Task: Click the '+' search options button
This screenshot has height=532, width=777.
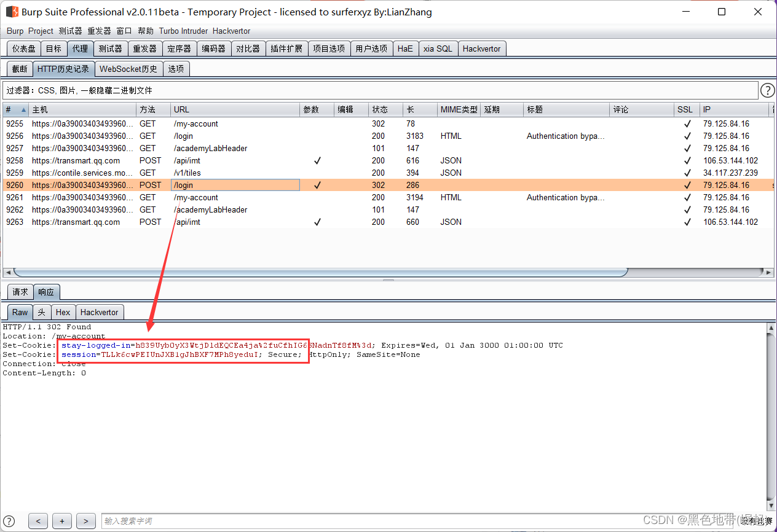Action: [62, 521]
